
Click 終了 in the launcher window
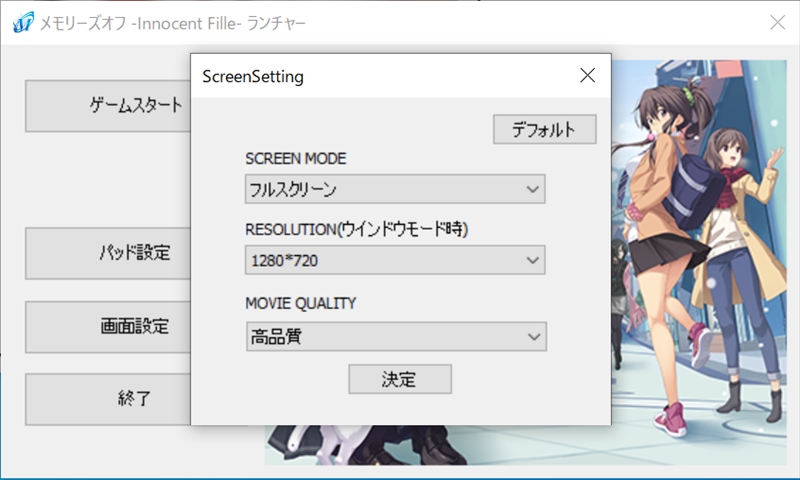point(108,399)
